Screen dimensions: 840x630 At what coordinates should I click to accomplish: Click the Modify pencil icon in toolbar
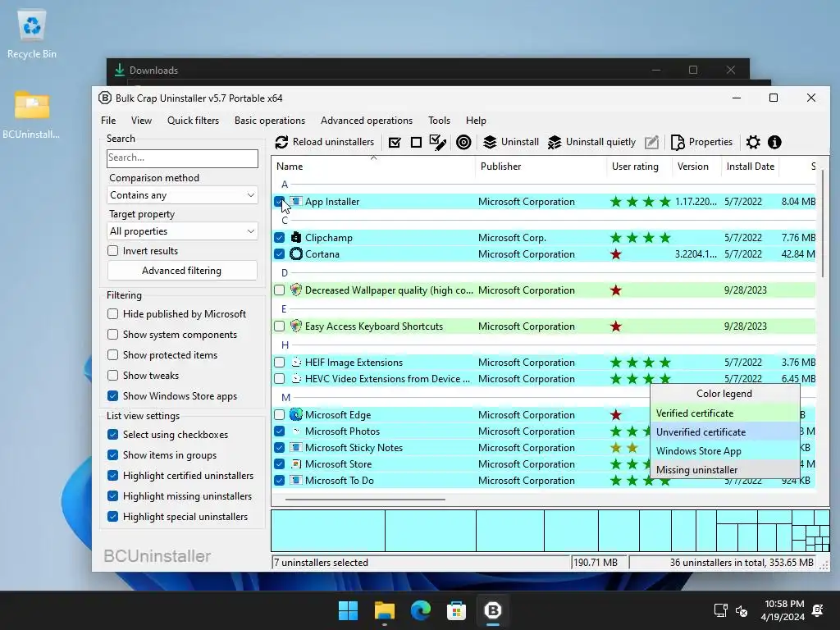(x=651, y=143)
